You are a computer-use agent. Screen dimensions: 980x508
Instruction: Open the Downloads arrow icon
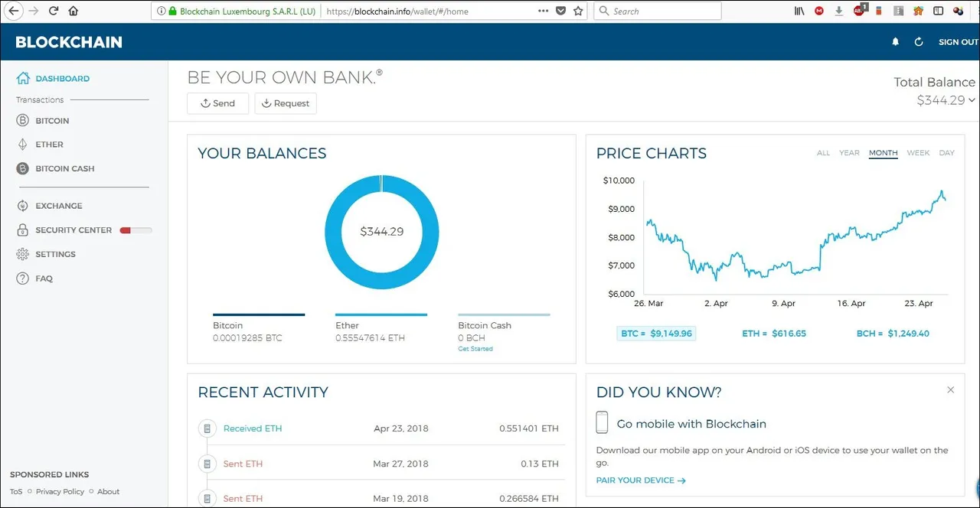click(839, 11)
